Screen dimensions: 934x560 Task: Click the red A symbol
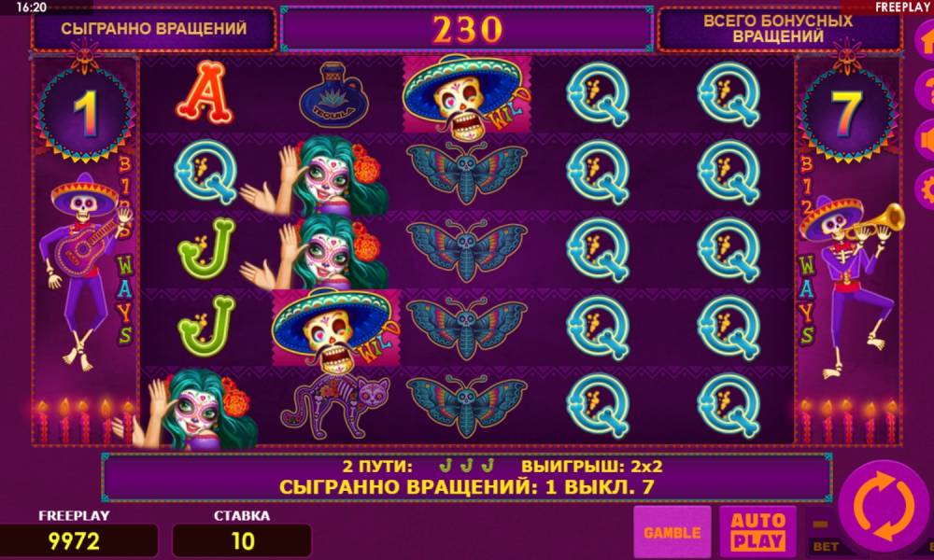(205, 92)
